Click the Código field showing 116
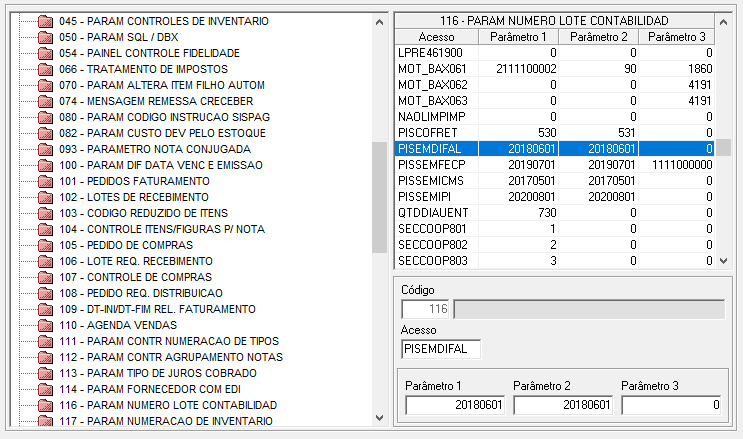743x439 pixels. point(426,309)
